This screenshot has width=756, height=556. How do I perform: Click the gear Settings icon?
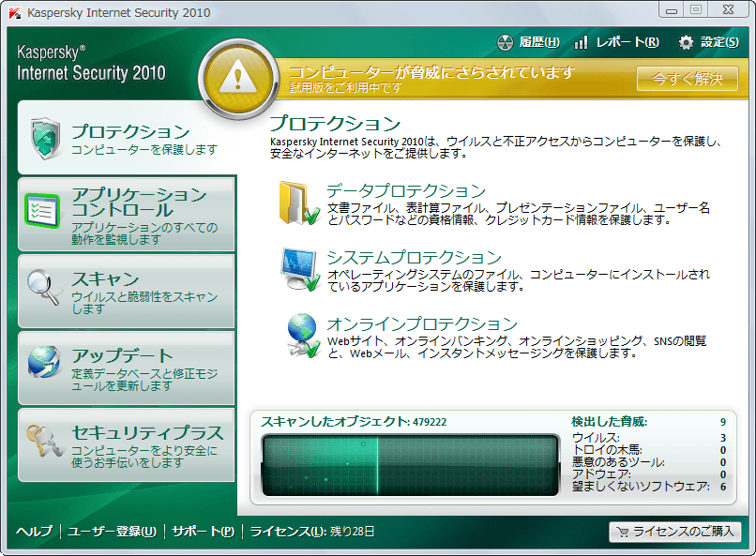686,43
